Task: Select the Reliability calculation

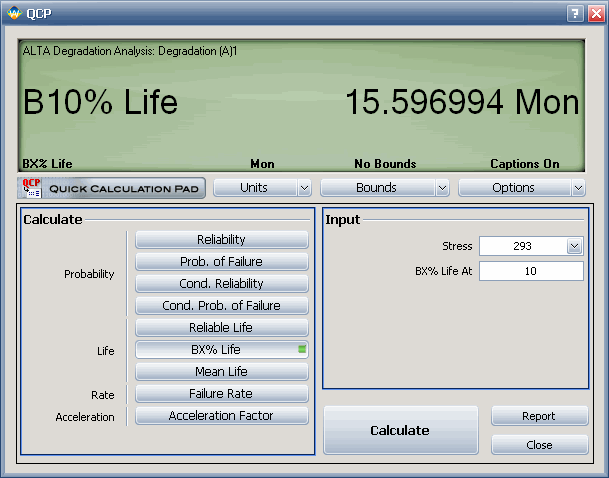Action: [221, 240]
